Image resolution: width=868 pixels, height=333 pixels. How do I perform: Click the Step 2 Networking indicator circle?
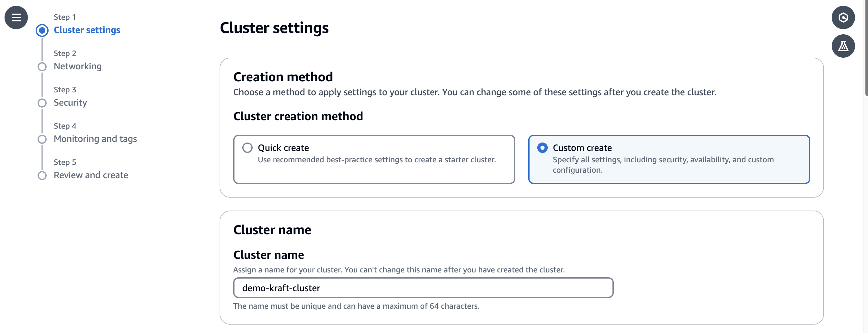point(42,67)
